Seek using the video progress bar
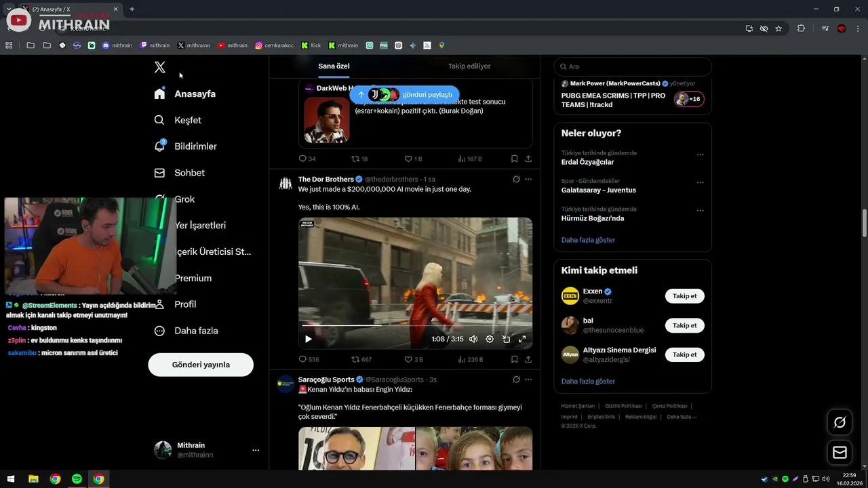The width and height of the screenshot is (868, 488). tap(415, 326)
